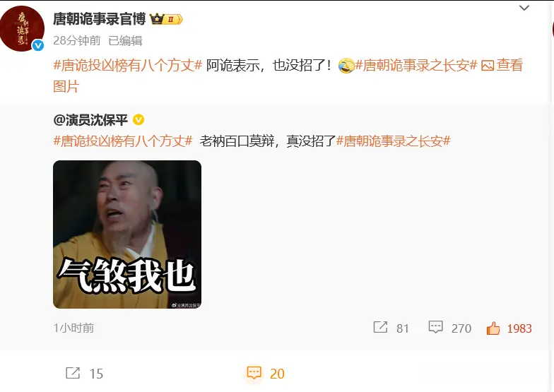Click the 唐朝诡事录官博 profile avatar
The image size is (554, 392).
[x=23, y=29]
